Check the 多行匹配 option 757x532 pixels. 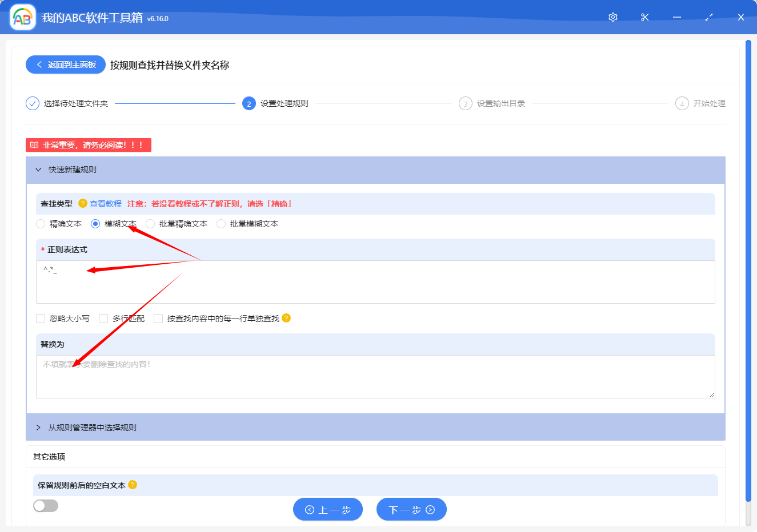pyautogui.click(x=103, y=318)
